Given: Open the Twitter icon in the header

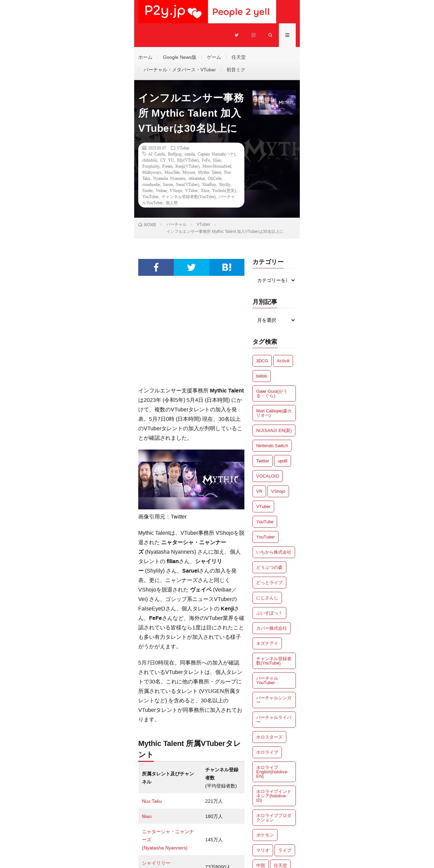Looking at the screenshot, I should pyautogui.click(x=237, y=35).
